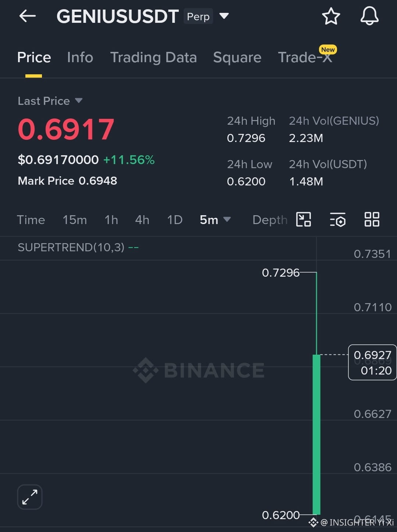Screen dimensions: 397x532
Task: Select the Perp contract badge
Action: click(x=198, y=16)
